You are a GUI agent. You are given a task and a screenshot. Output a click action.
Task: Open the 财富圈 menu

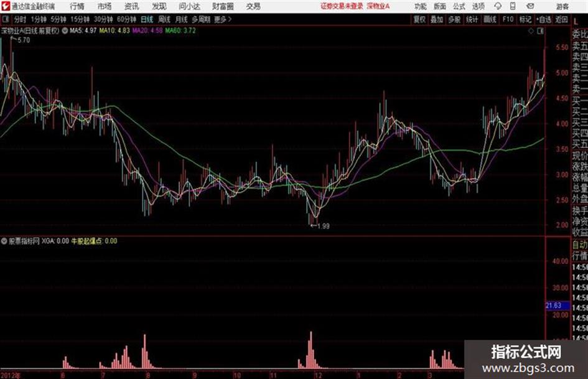click(223, 6)
